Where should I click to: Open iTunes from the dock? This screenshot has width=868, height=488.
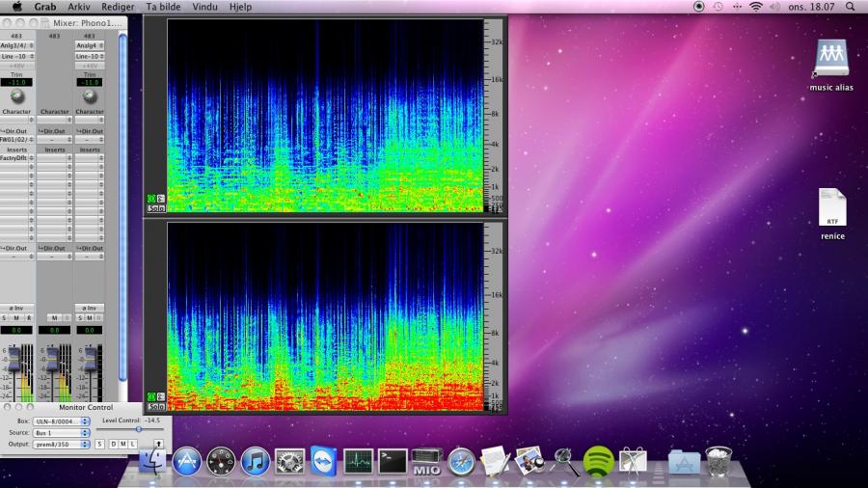click(x=255, y=461)
